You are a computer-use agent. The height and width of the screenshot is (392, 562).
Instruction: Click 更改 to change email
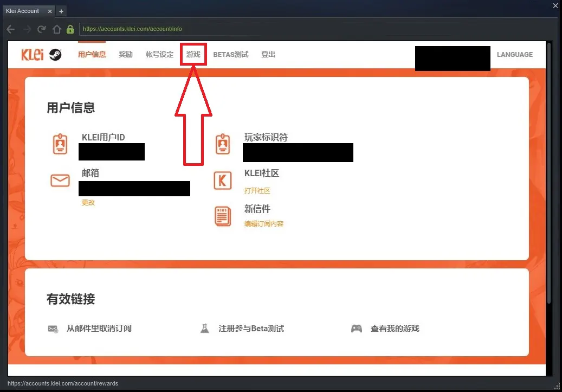tap(88, 203)
